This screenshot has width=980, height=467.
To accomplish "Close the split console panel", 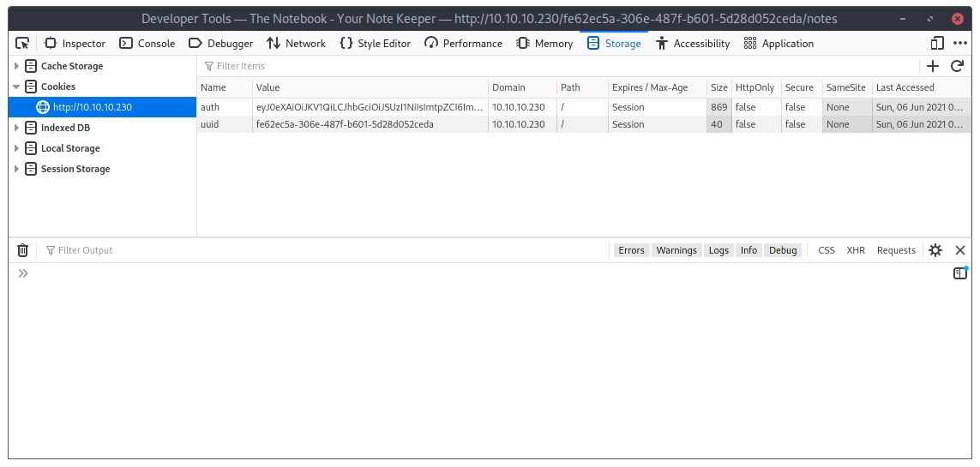I will pyautogui.click(x=960, y=250).
